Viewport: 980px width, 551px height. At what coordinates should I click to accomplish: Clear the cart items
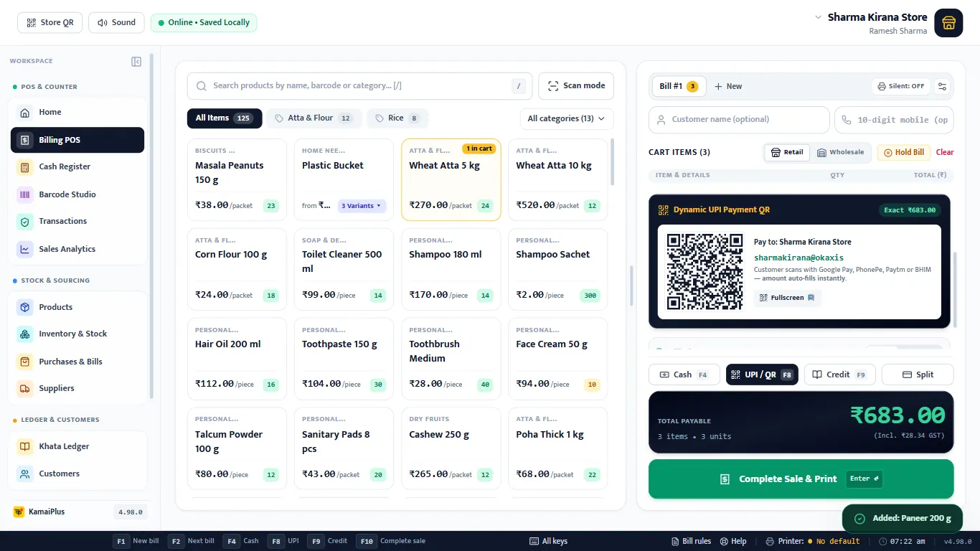tap(945, 152)
